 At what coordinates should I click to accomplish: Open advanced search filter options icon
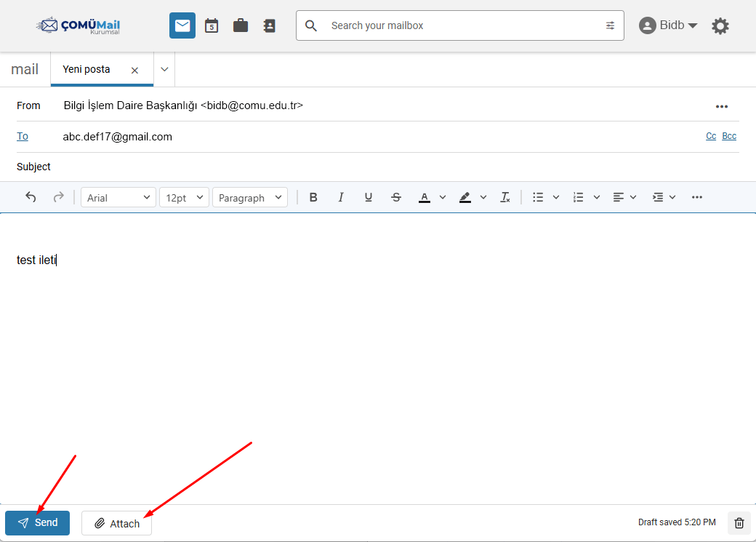[610, 25]
